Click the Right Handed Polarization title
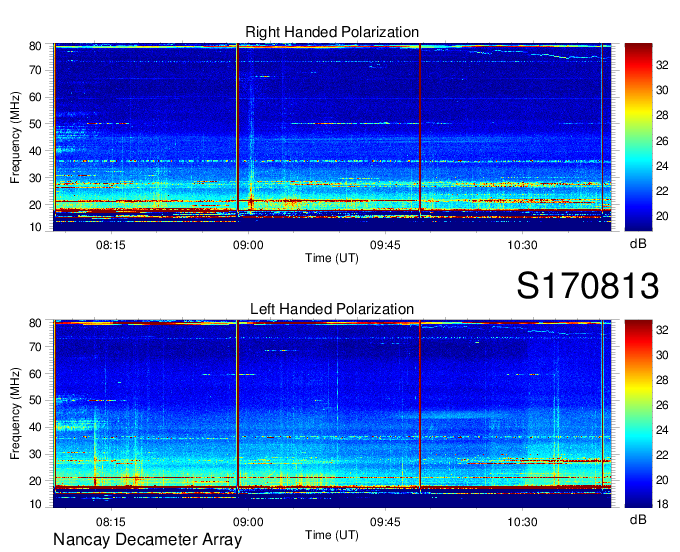 point(332,32)
